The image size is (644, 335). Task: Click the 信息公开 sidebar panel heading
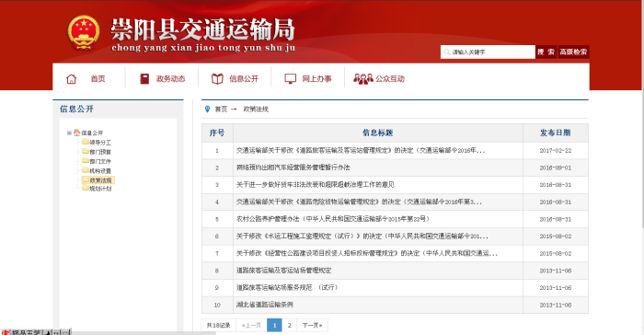(76, 109)
